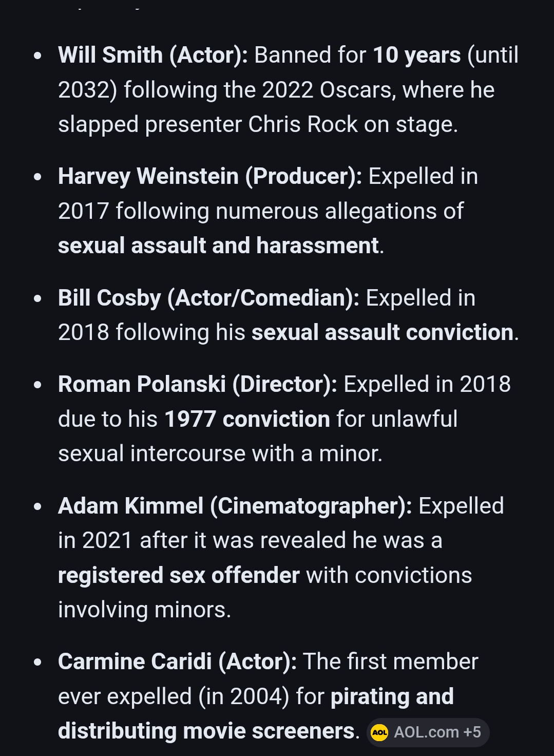Click the "involving minors." text line
Image resolution: width=554 pixels, height=756 pixels.
(144, 610)
